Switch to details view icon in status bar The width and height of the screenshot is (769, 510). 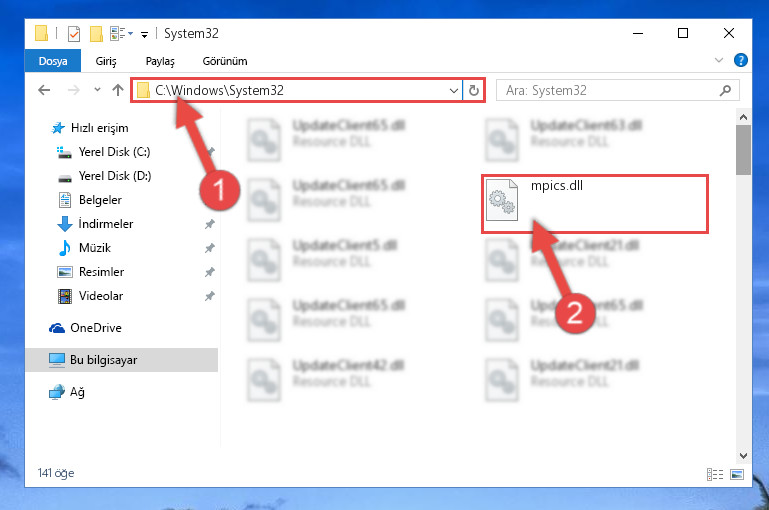click(x=715, y=474)
